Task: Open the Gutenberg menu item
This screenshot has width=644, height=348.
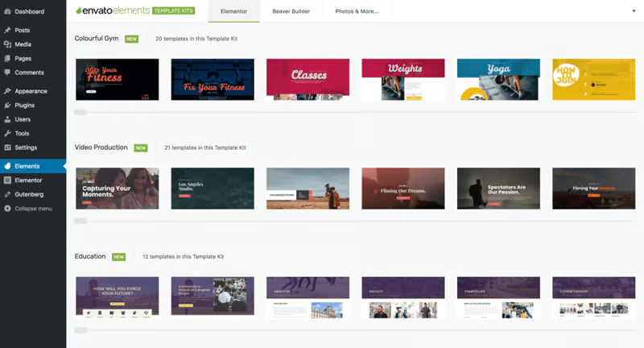Action: 30,194
